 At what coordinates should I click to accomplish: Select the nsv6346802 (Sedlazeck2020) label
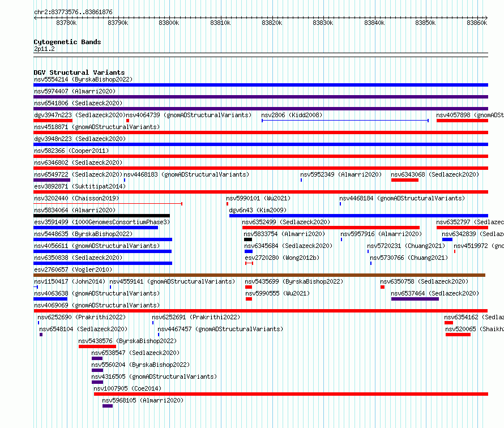click(x=78, y=162)
